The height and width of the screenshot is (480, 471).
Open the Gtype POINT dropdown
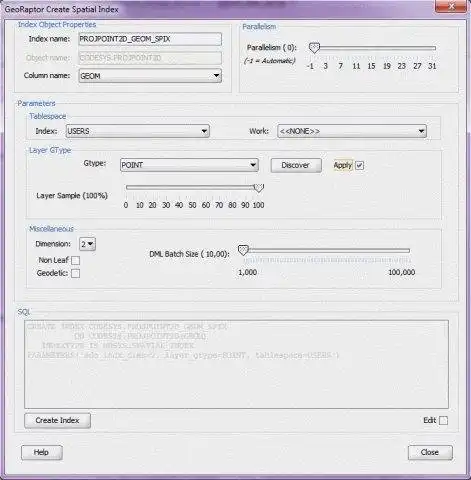[189, 165]
